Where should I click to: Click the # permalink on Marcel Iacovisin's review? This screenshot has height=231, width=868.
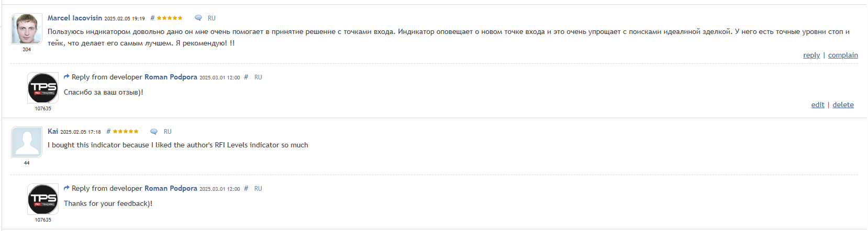[x=152, y=18]
